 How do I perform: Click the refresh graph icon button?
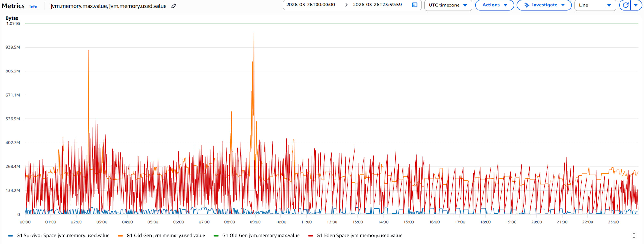(625, 5)
